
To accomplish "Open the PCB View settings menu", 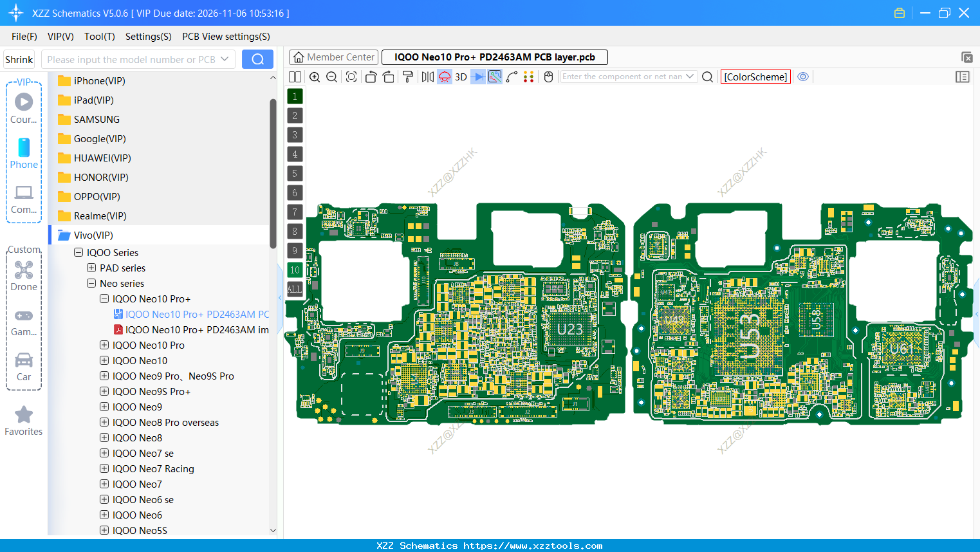I will (225, 37).
